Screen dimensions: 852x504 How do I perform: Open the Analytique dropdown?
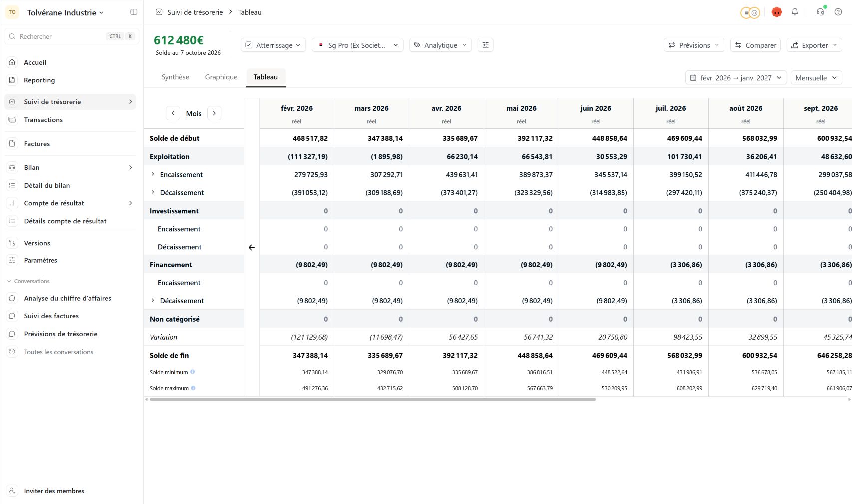[x=440, y=45]
